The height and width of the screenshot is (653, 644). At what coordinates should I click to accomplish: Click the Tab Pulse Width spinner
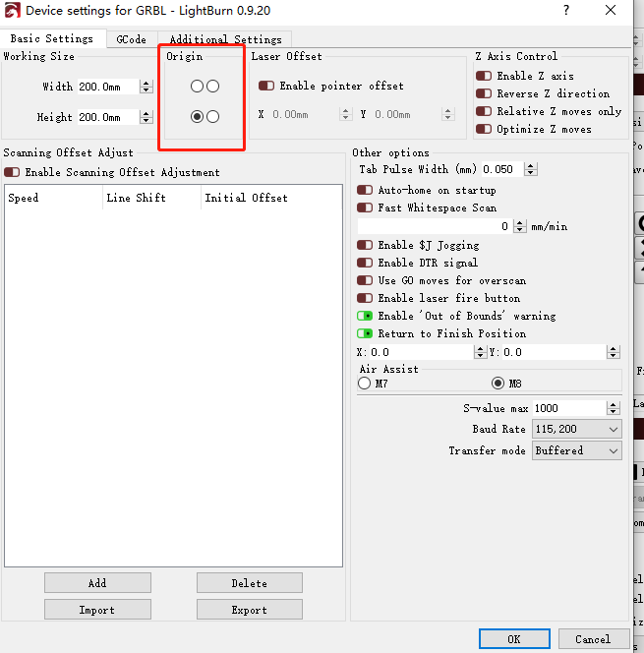(531, 169)
